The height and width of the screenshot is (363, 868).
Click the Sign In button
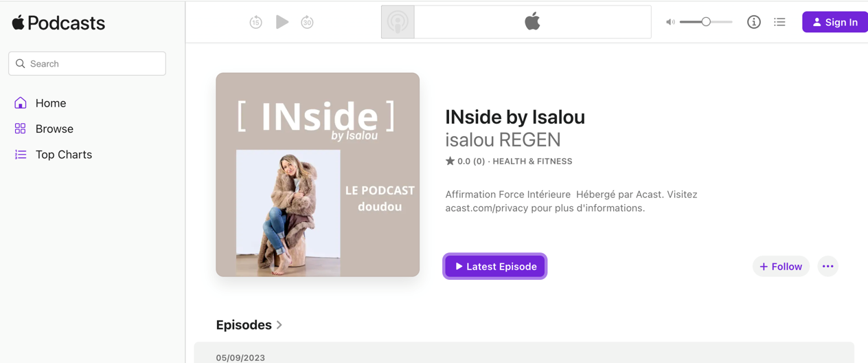[x=835, y=22]
